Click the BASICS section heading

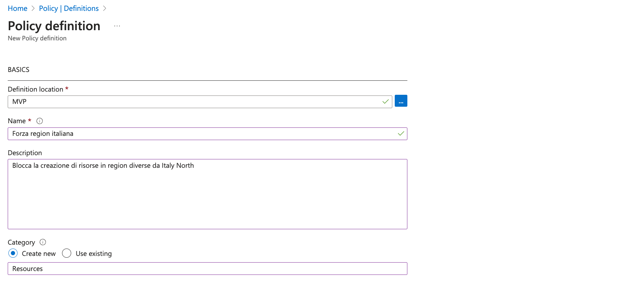pyautogui.click(x=19, y=70)
